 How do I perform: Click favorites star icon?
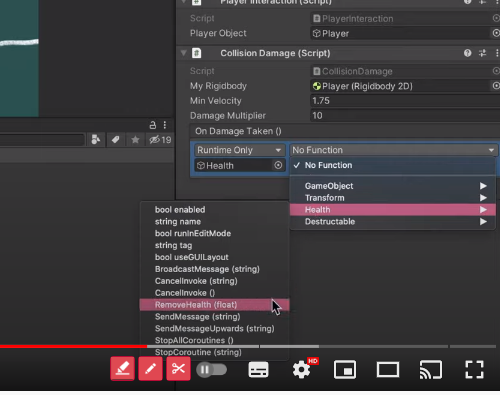click(x=135, y=140)
